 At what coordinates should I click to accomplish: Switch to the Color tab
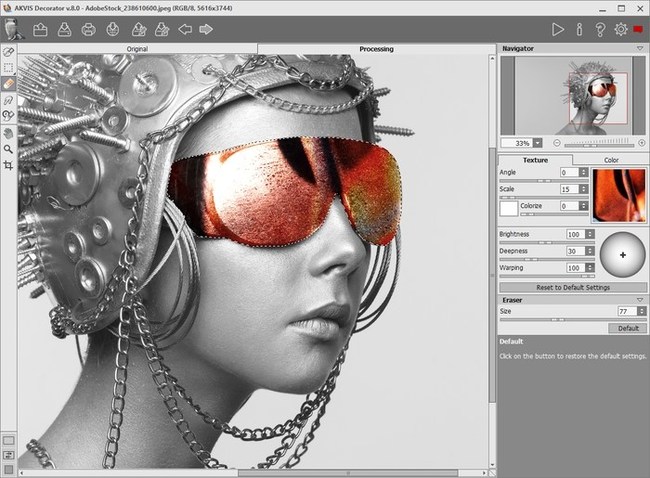tap(611, 160)
